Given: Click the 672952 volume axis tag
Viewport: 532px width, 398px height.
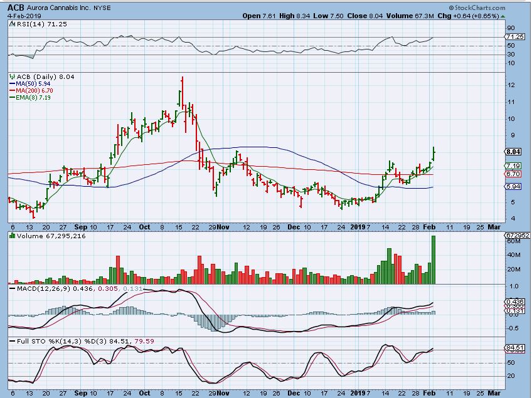Looking at the screenshot, I should pyautogui.click(x=518, y=235).
